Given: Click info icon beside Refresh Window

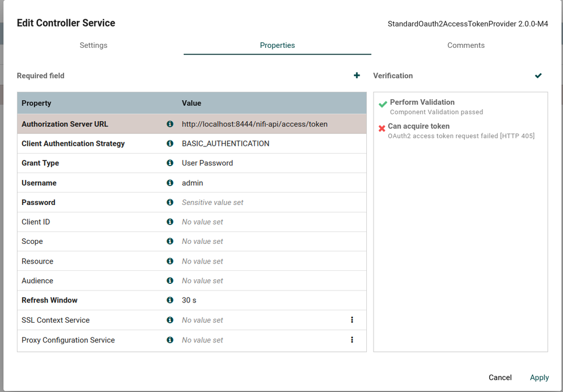Looking at the screenshot, I should tap(170, 300).
